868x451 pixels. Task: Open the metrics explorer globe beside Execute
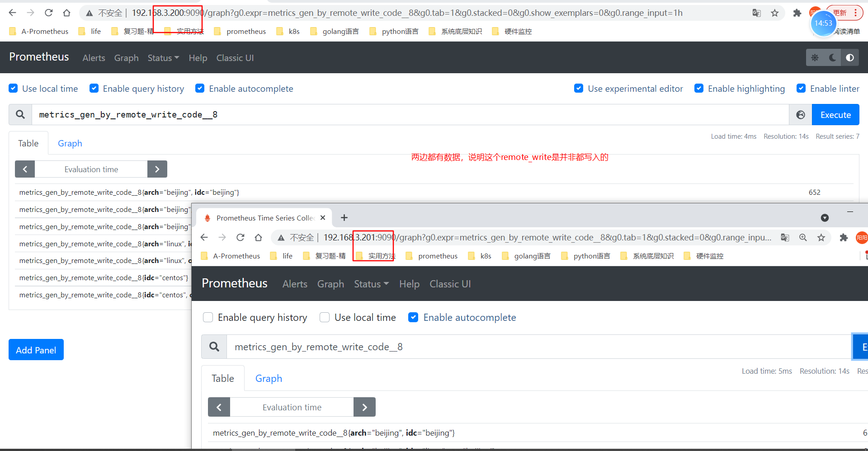[x=801, y=115]
